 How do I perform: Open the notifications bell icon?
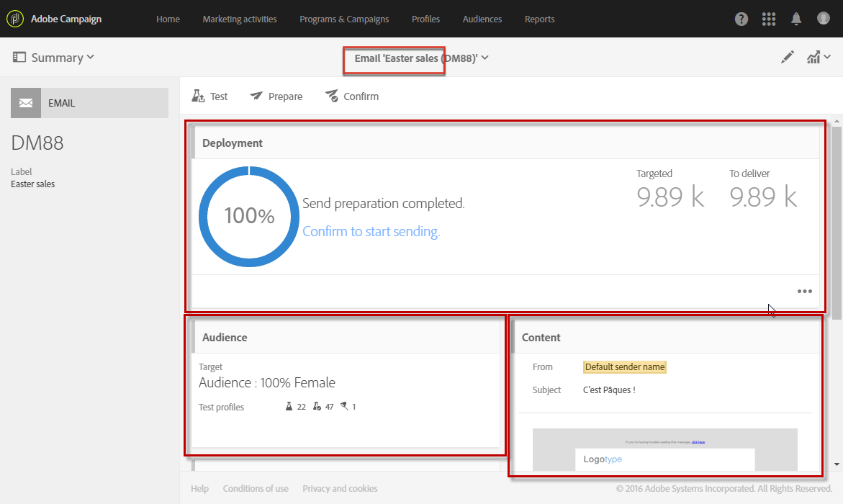click(796, 19)
